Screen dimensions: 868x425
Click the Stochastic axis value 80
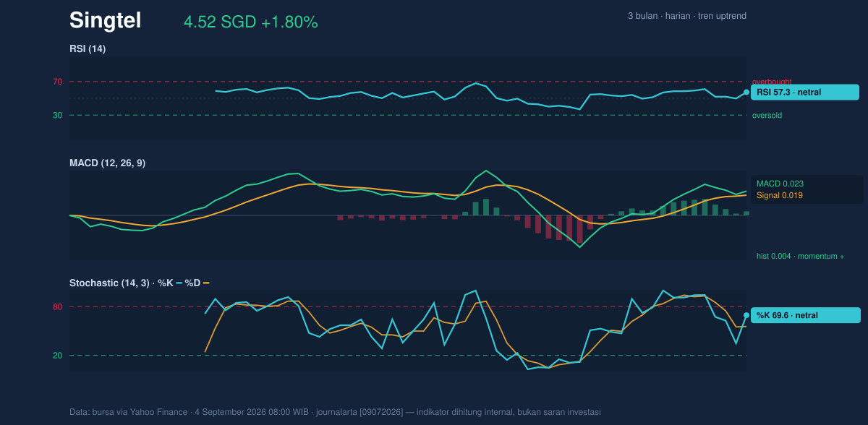(x=58, y=307)
